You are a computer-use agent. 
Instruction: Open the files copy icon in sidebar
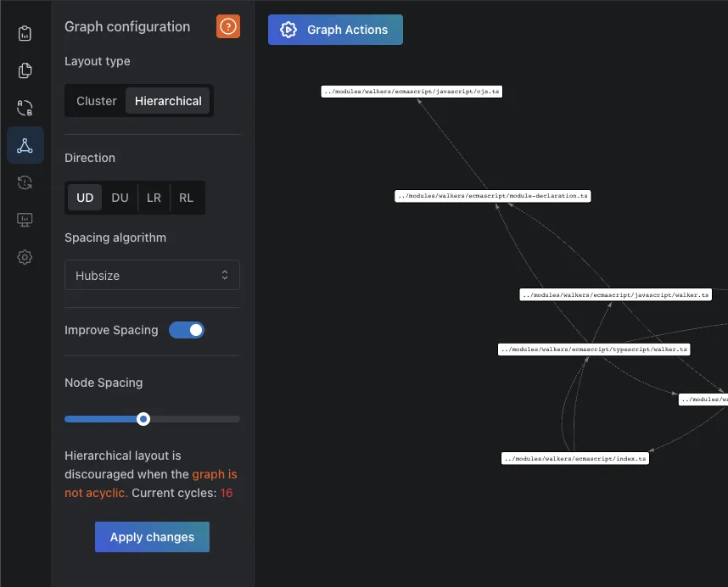click(25, 70)
